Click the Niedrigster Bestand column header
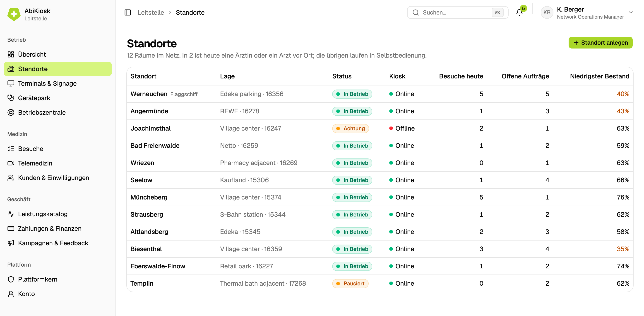 click(599, 76)
